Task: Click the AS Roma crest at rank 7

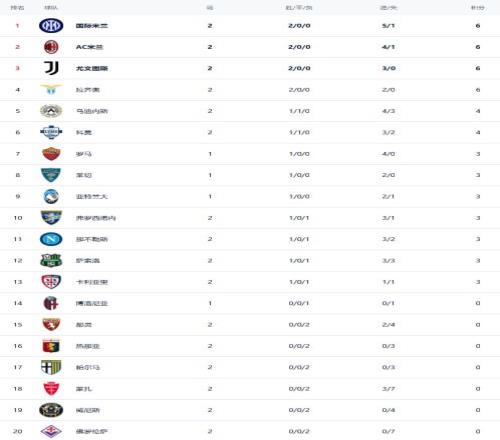Action: click(51, 154)
